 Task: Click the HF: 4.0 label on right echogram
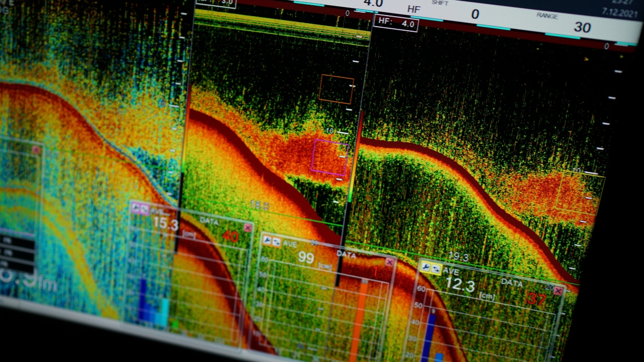396,22
